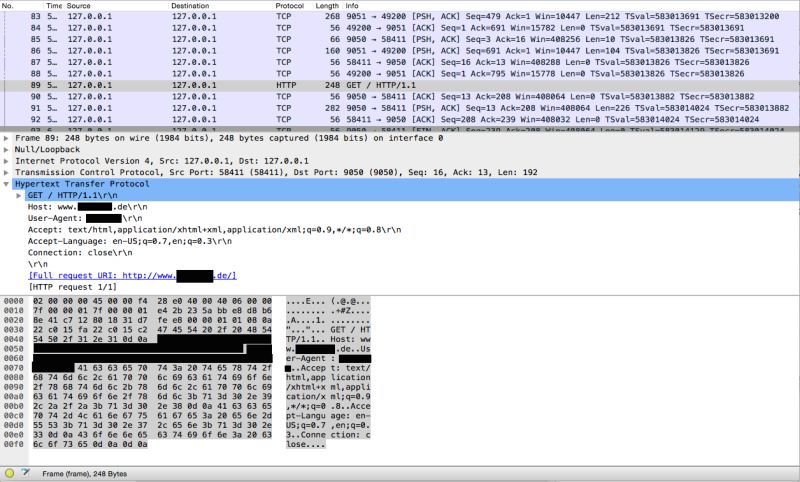Screen dimensions: 800x482
Task: Click ASCII text 'html,app' in bytes pane
Action: [x=306, y=377]
